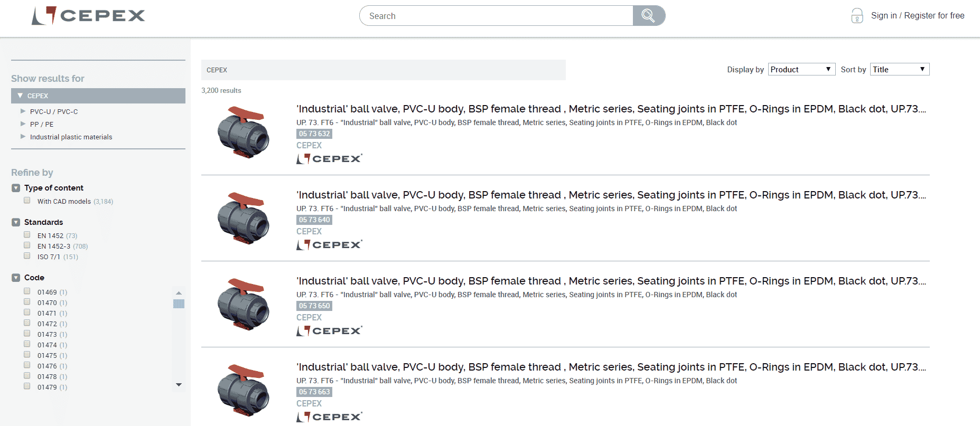
Task: Enable the With CAD models checkbox
Action: coord(27,201)
